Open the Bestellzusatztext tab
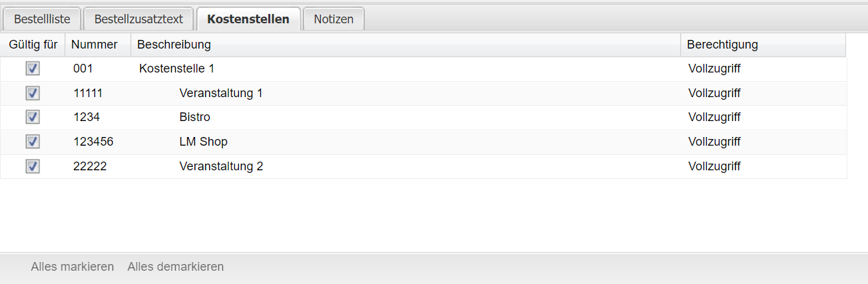This screenshot has height=284, width=868. click(138, 19)
